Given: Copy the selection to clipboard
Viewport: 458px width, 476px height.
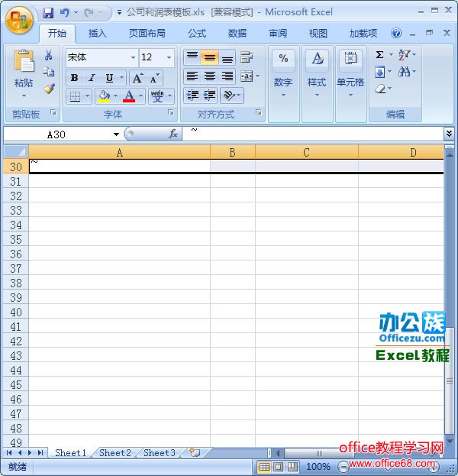Looking at the screenshot, I should (x=49, y=72).
